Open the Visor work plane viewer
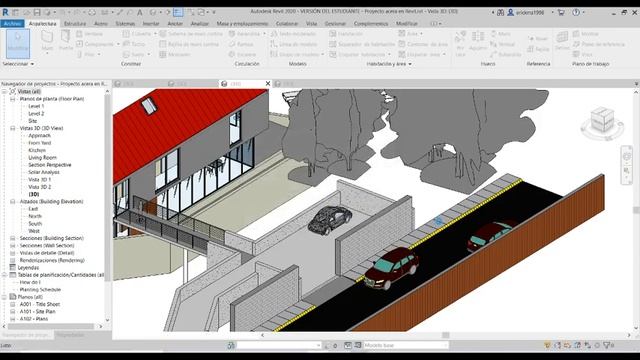This screenshot has width=640, height=360. [x=582, y=54]
